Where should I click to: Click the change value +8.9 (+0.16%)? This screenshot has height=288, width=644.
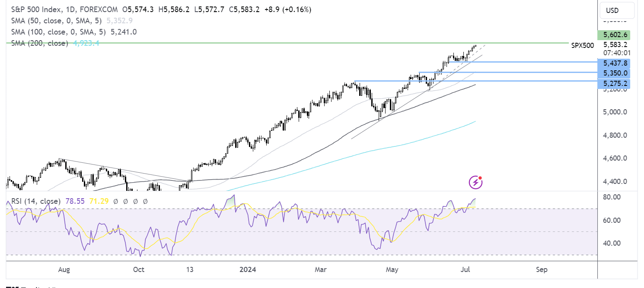(287, 9)
